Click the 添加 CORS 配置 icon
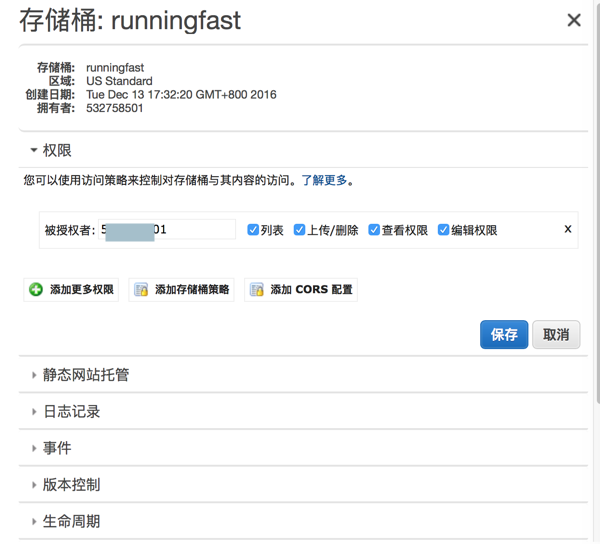600x544 pixels. pos(256,290)
